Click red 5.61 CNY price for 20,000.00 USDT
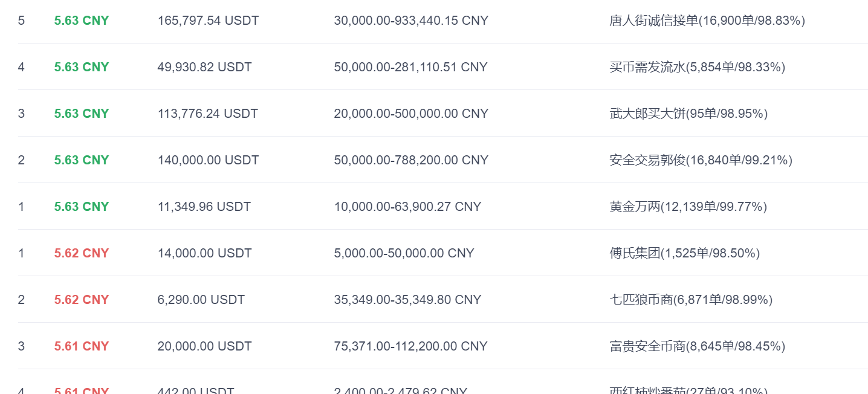The image size is (868, 394). [x=82, y=346]
